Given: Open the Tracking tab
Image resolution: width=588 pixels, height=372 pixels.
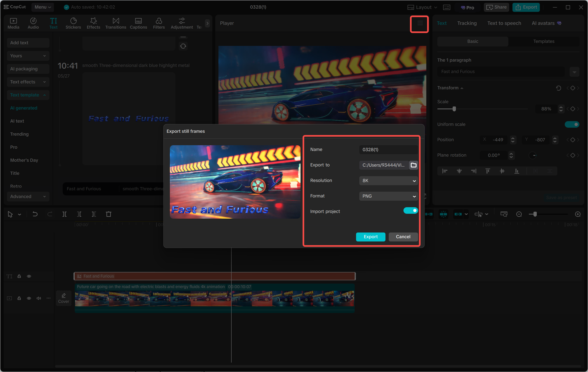Looking at the screenshot, I should tap(467, 23).
